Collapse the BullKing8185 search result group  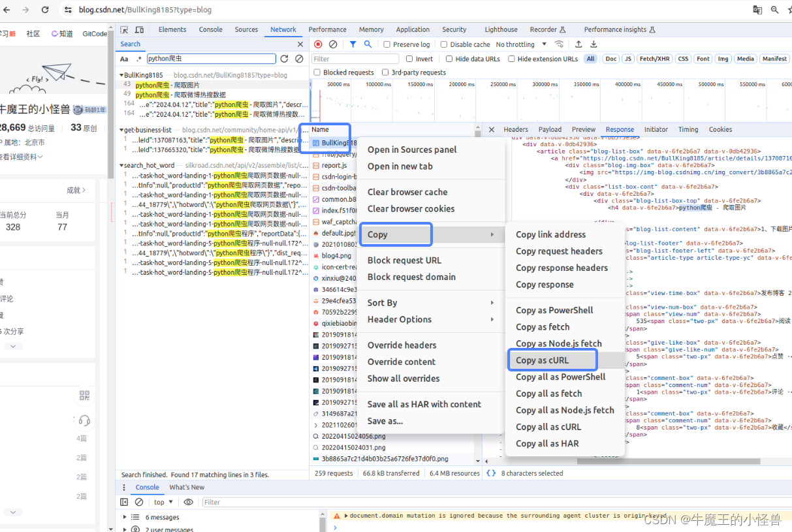[121, 75]
